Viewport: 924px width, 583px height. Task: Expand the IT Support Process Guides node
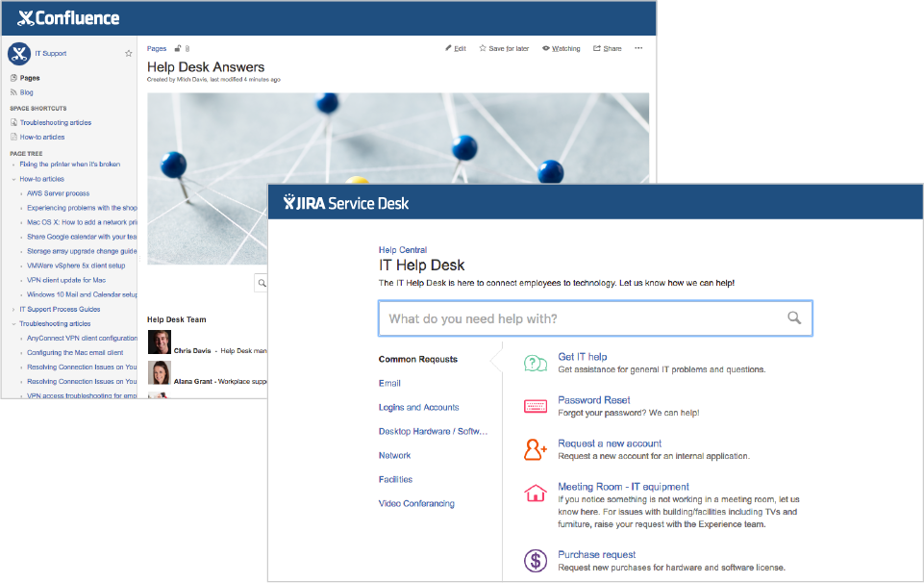tap(13, 310)
